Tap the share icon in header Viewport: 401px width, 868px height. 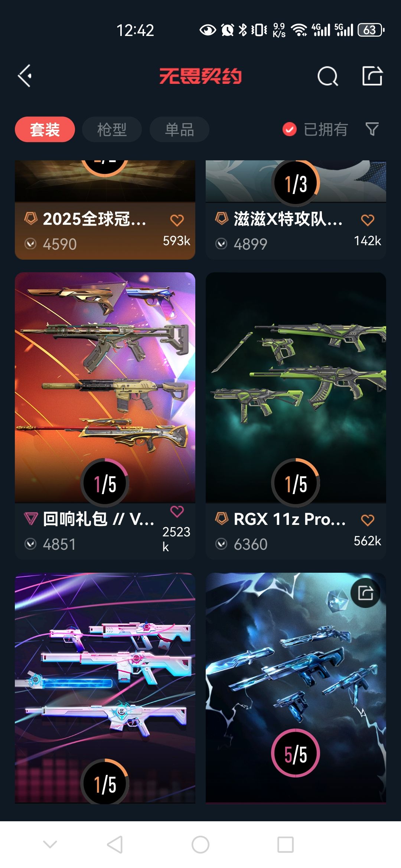(x=372, y=76)
